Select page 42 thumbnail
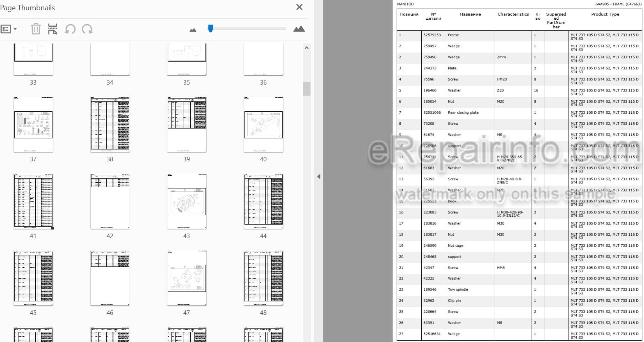The image size is (644, 342). 110,201
